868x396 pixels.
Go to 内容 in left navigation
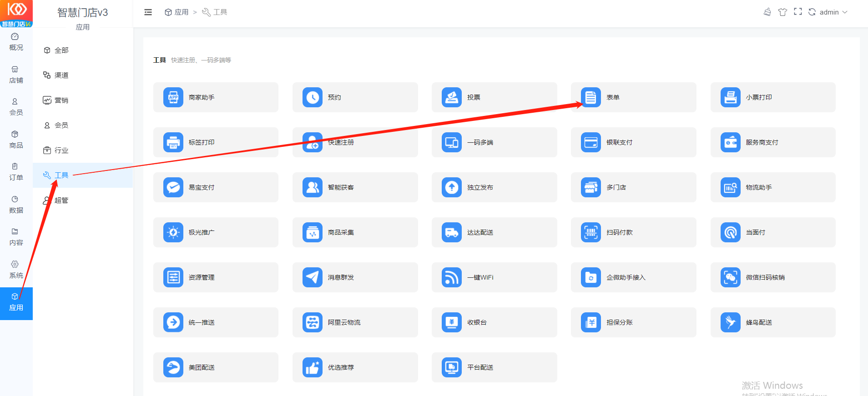click(x=16, y=237)
